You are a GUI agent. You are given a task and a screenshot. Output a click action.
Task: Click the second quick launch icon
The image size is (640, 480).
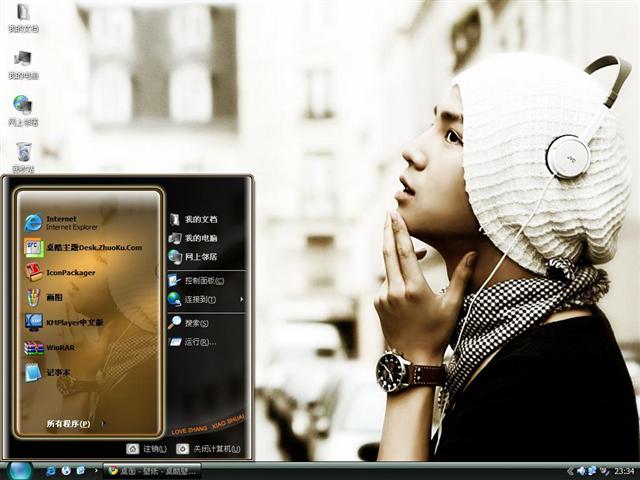[66, 471]
